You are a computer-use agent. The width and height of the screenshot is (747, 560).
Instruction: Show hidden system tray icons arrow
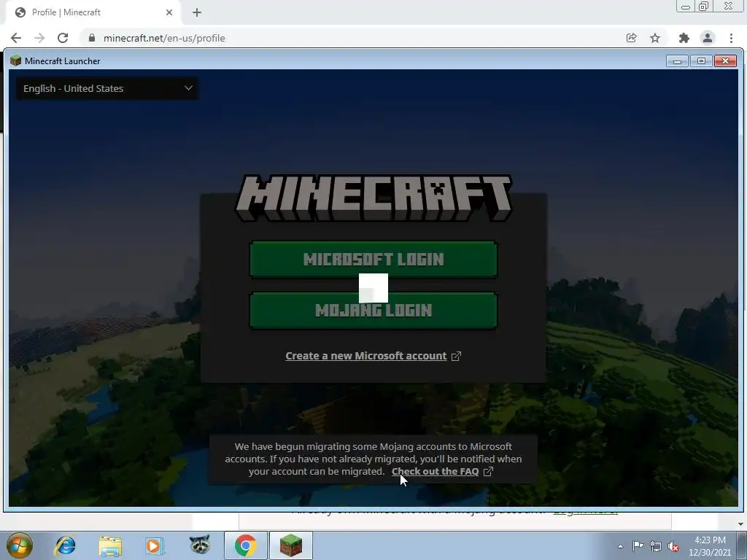pos(620,546)
